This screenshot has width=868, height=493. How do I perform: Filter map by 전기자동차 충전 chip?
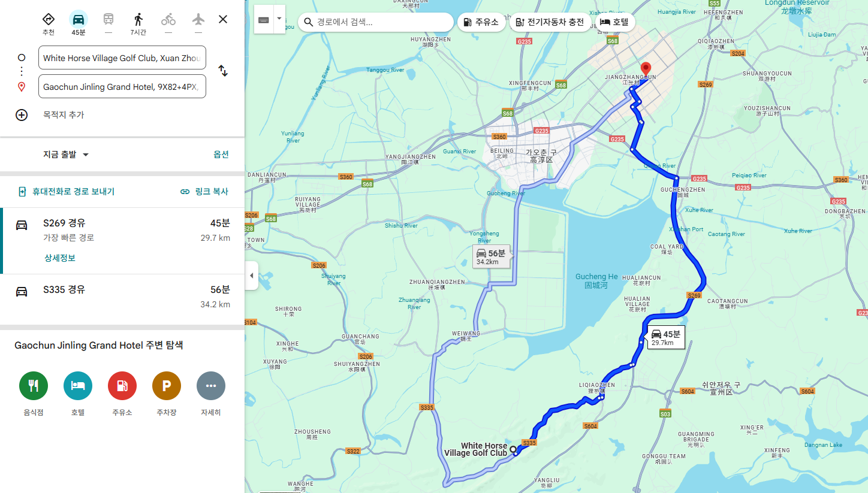click(550, 22)
